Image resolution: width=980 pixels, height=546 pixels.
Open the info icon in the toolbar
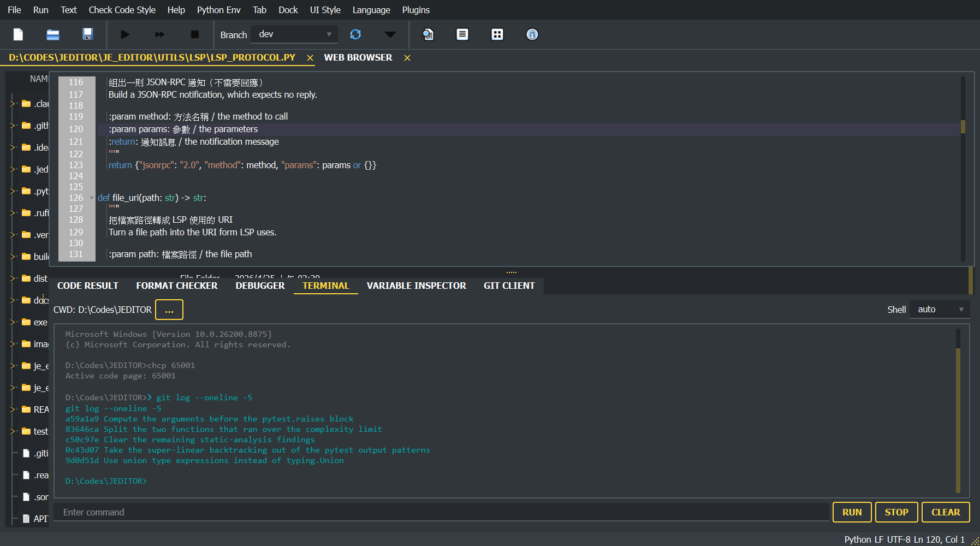pos(532,34)
